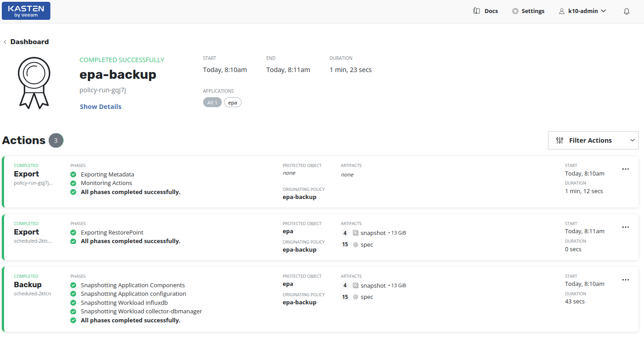This screenshot has width=644, height=339.
Task: Click 1 min, 12 secs duration value
Action: (x=584, y=191)
